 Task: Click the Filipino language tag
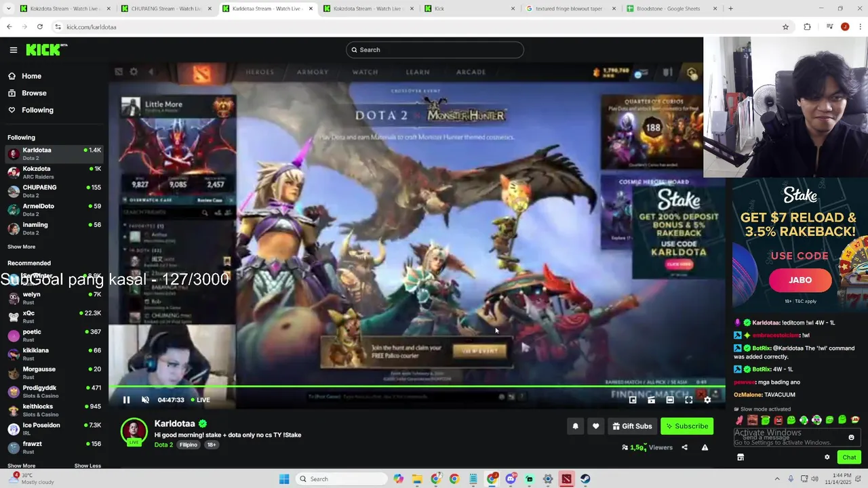coord(189,445)
